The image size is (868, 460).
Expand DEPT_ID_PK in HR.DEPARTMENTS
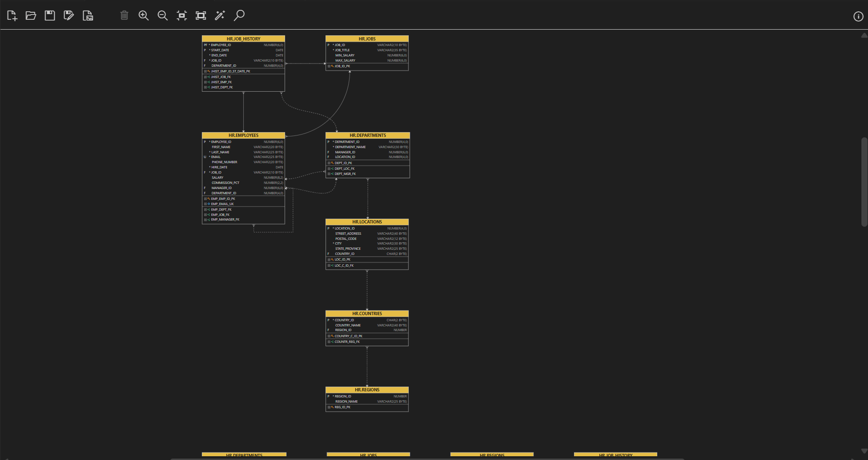pos(329,163)
